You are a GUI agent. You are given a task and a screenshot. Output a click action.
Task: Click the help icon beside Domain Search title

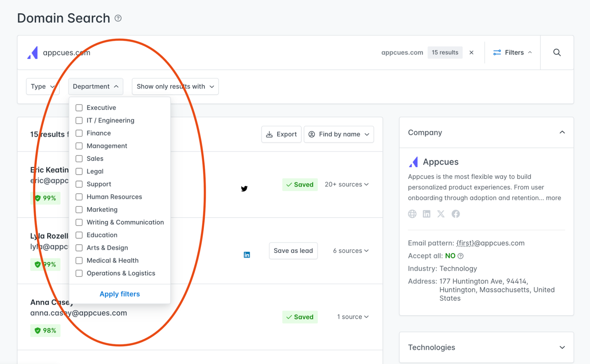[118, 18]
